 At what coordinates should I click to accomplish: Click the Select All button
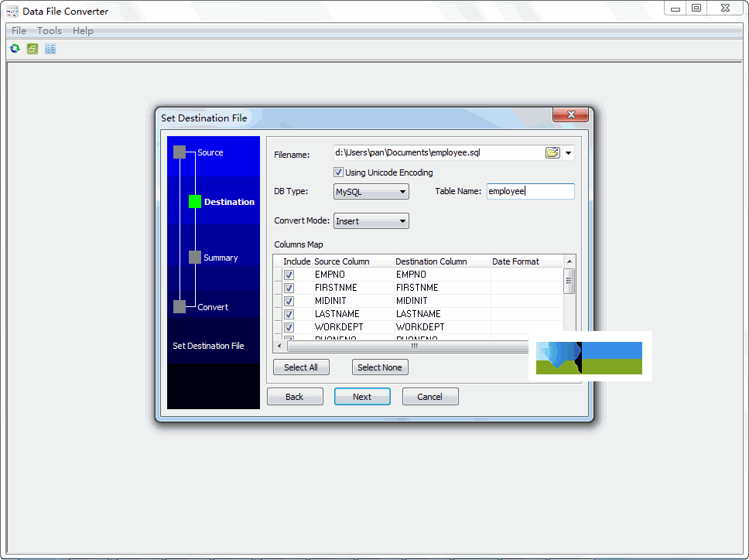pos(301,367)
